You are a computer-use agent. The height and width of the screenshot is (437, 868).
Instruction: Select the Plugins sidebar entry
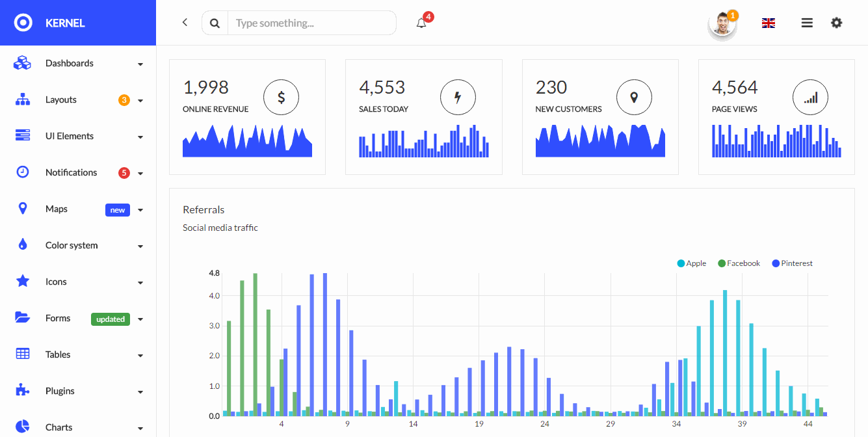(x=59, y=391)
